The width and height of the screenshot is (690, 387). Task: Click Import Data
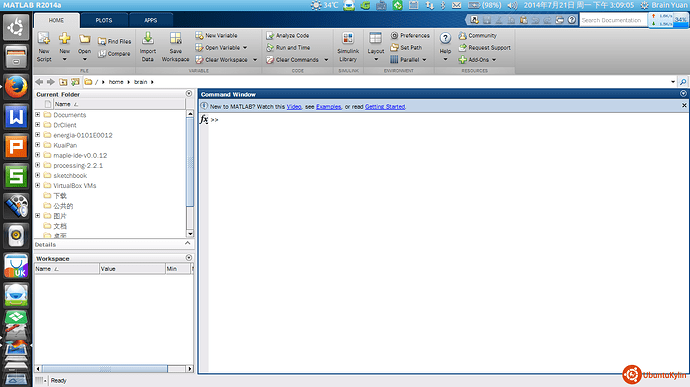coord(148,47)
